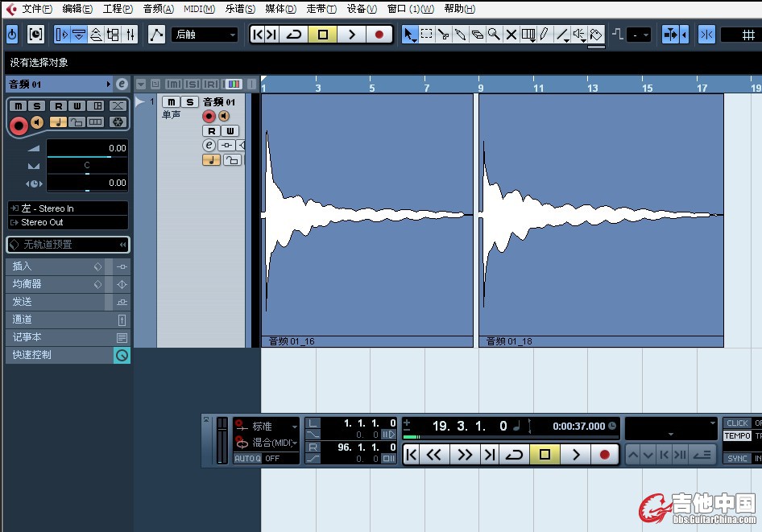The width and height of the screenshot is (762, 532).
Task: Click record button in the top toolbar
Action: coord(379,35)
